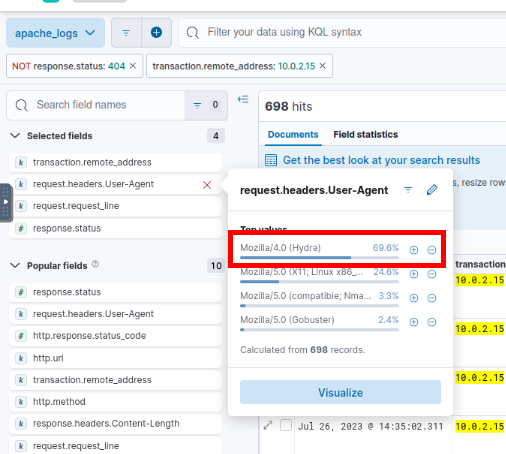Open the saved filter menu icon
Viewport: 506px width, 454px height.
click(126, 33)
